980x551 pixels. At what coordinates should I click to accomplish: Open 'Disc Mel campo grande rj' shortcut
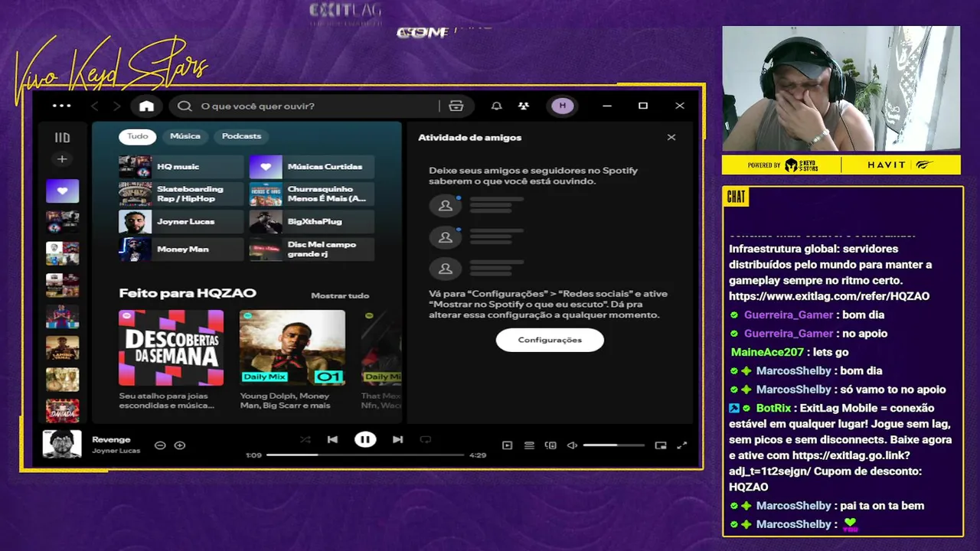[x=312, y=249]
